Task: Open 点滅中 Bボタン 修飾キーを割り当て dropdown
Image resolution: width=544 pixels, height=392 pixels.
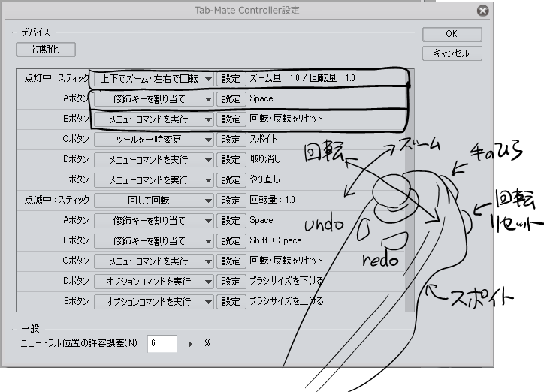Action: [153, 241]
